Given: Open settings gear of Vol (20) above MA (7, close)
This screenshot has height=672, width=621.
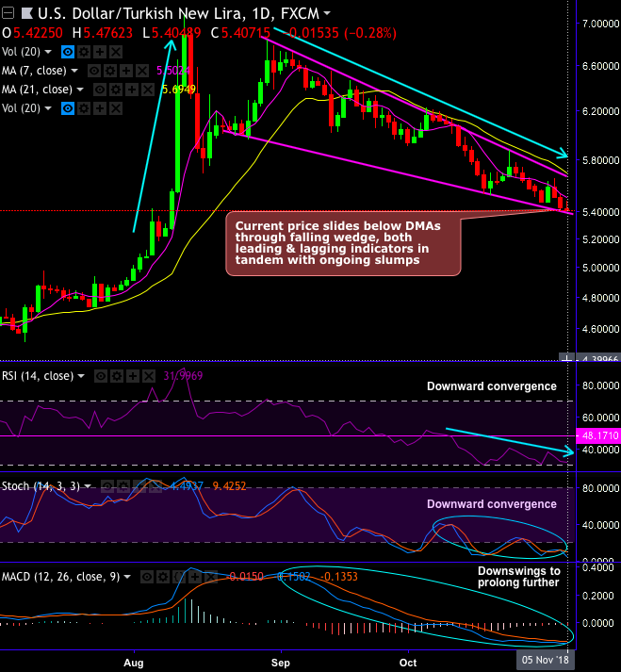Looking at the screenshot, I should click(x=84, y=52).
